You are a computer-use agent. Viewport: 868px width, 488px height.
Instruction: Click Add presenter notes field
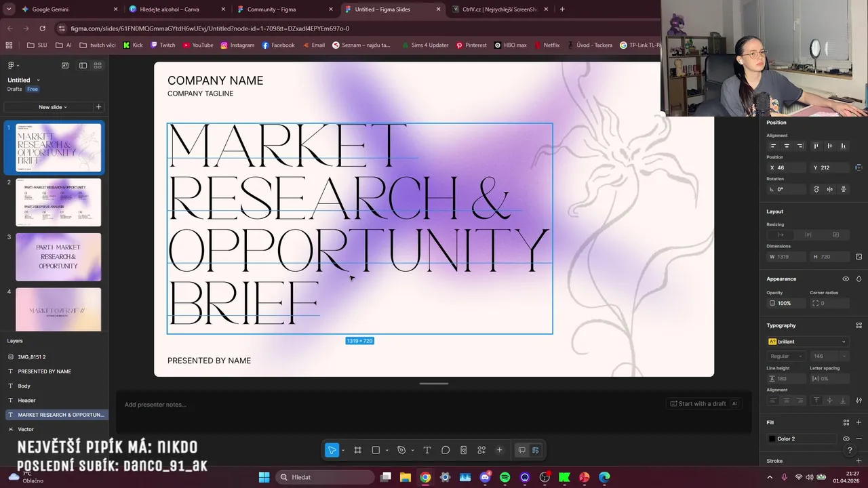point(155,405)
